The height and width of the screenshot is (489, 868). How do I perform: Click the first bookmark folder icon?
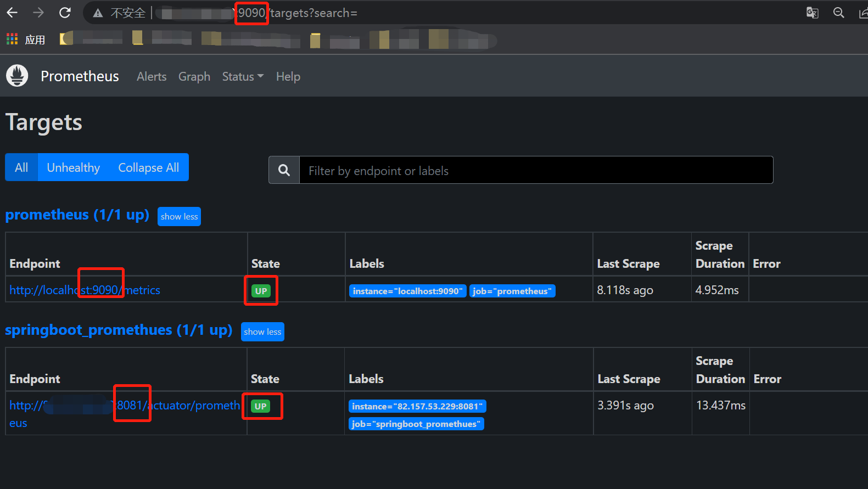click(66, 38)
